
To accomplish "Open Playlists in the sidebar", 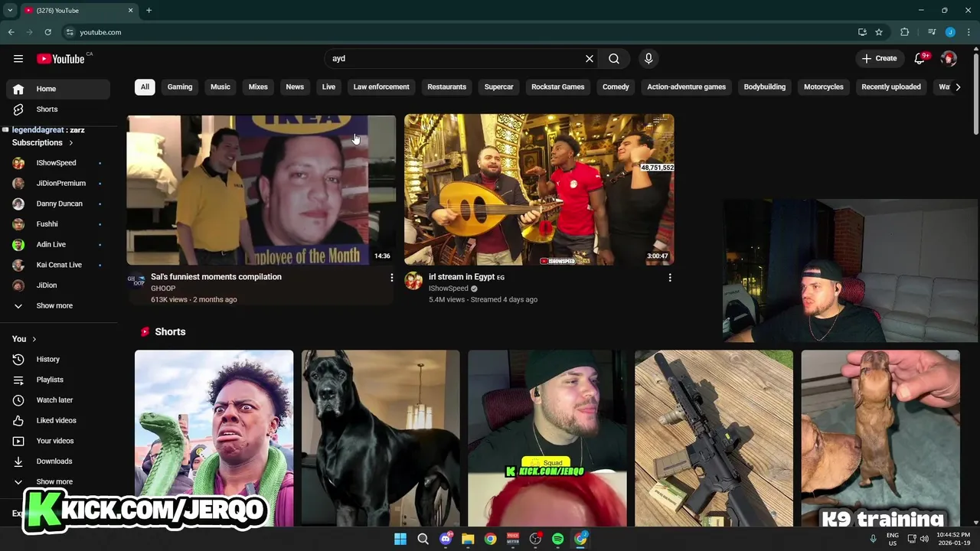I will pos(58,380).
